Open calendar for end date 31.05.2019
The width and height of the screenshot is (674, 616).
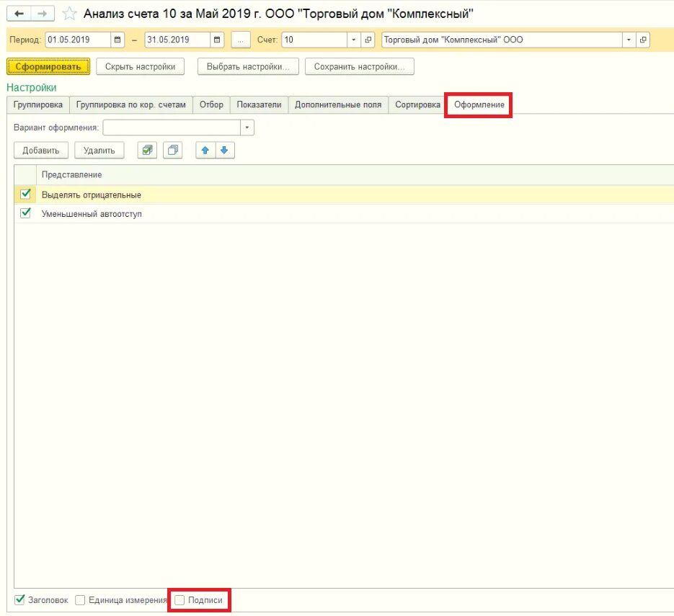tap(217, 40)
